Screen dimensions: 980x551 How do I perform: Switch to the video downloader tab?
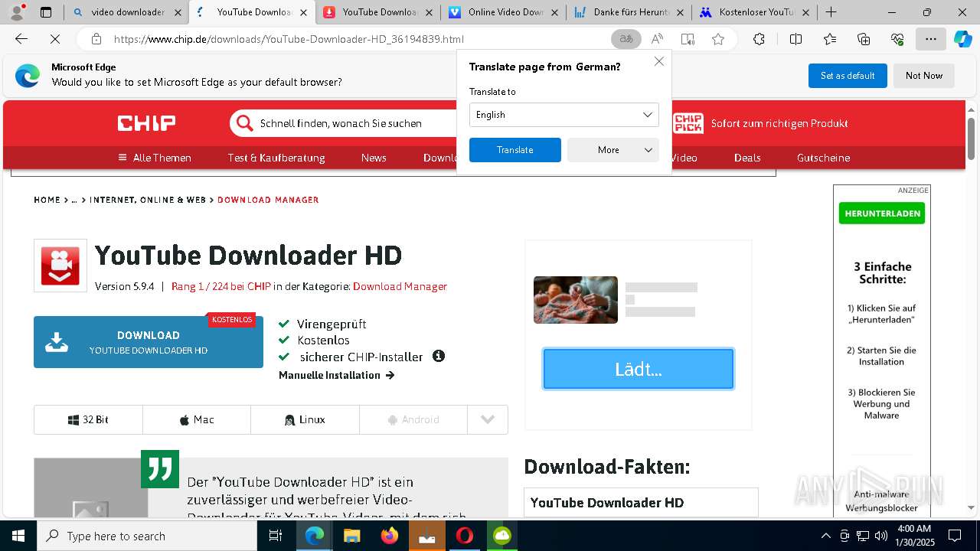[126, 12]
